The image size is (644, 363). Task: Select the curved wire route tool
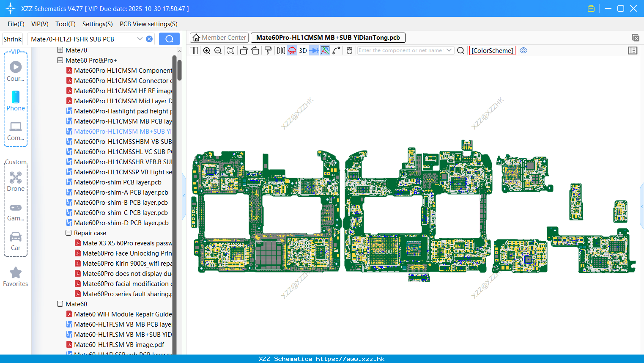tap(337, 50)
